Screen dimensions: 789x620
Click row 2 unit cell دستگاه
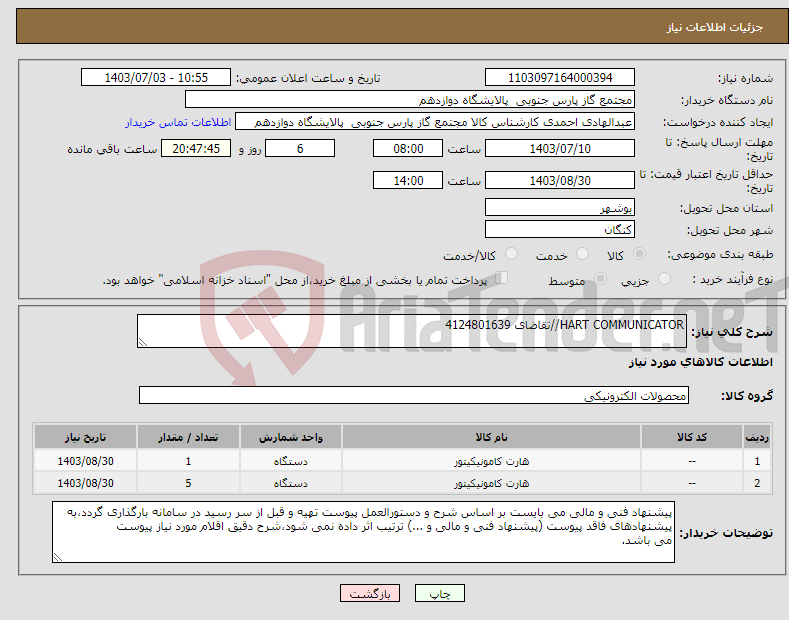click(x=291, y=483)
